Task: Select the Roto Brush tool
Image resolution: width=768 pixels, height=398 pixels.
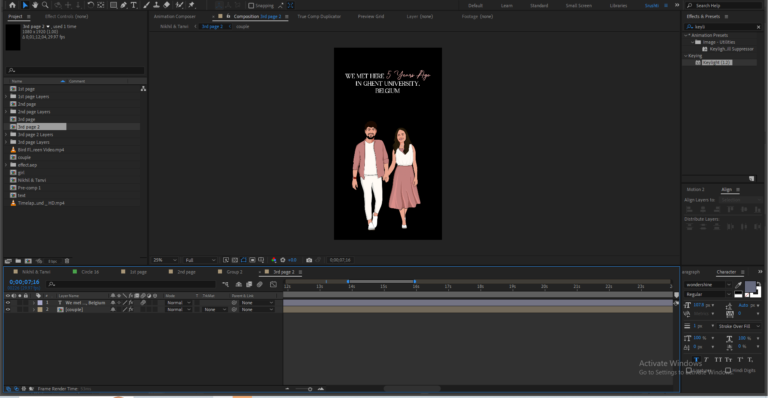Action: pyautogui.click(x=179, y=5)
